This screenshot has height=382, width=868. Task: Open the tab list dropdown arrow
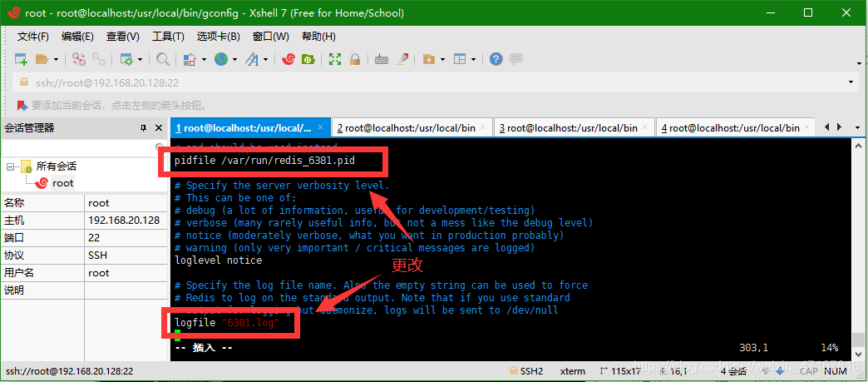[x=856, y=127]
